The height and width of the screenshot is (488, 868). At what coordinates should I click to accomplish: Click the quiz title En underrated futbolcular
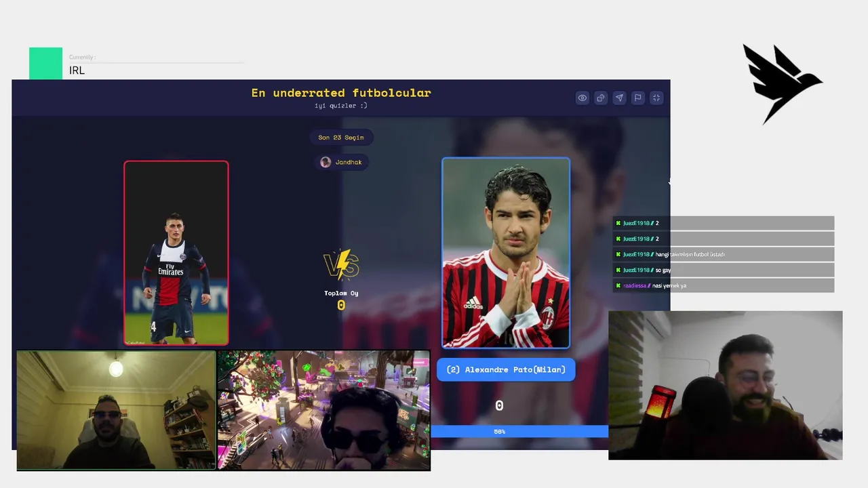341,93
